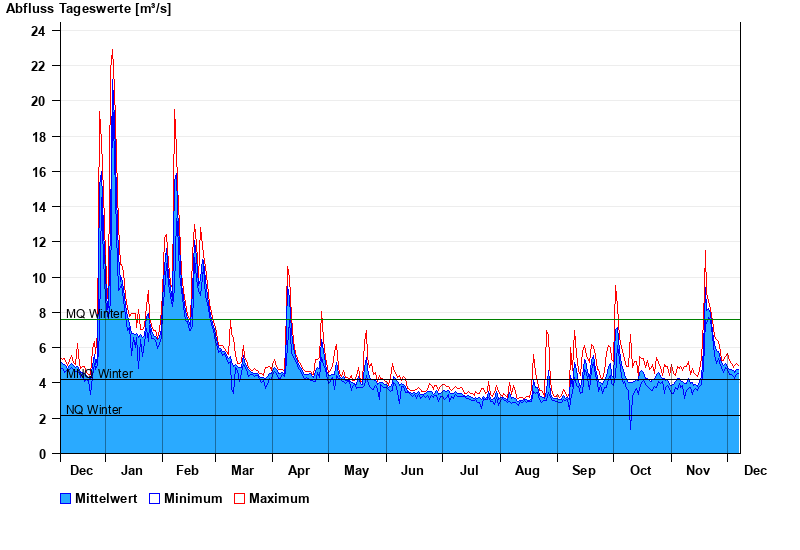Click the 12 value on y-axis
Image resolution: width=800 pixels, height=550 pixels.
(x=38, y=243)
